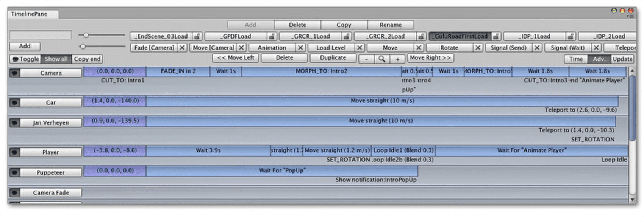Screen dimensions: 644x217
Task: Select the _GuluRoadFirstLoad timeline
Action: click(460, 36)
